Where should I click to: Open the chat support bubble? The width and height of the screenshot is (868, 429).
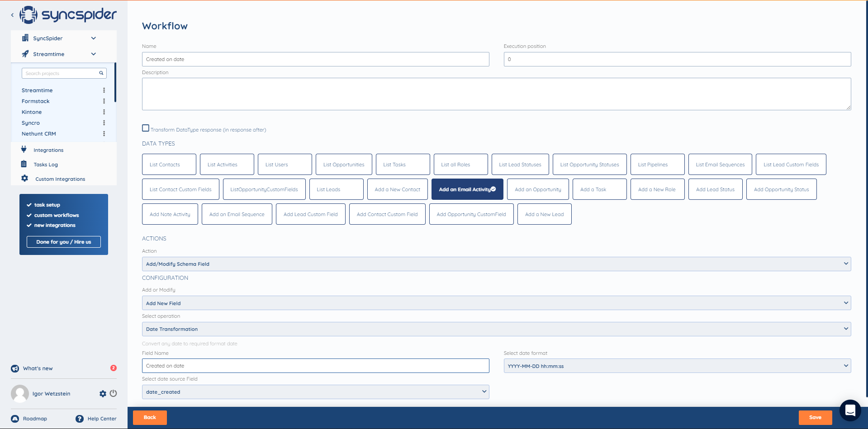(x=850, y=410)
